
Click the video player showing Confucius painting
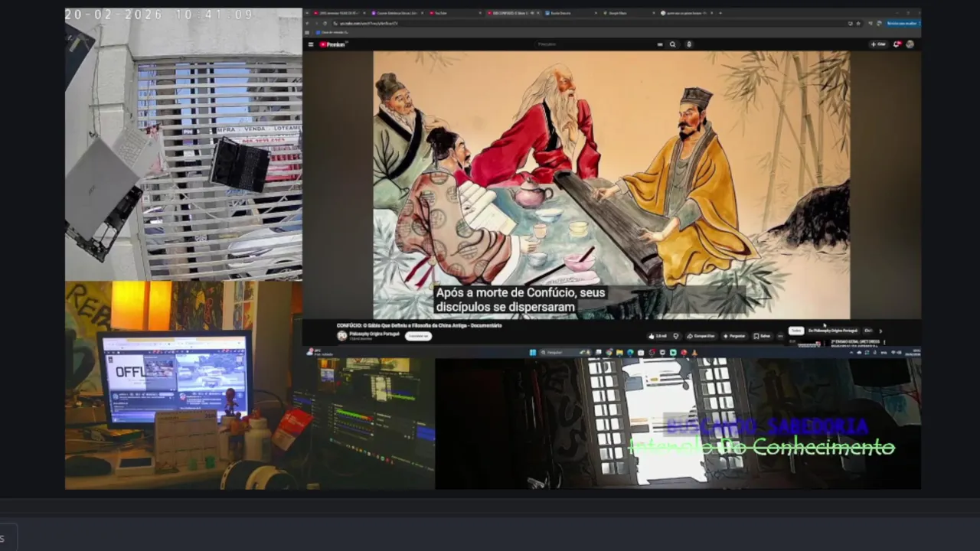click(611, 184)
